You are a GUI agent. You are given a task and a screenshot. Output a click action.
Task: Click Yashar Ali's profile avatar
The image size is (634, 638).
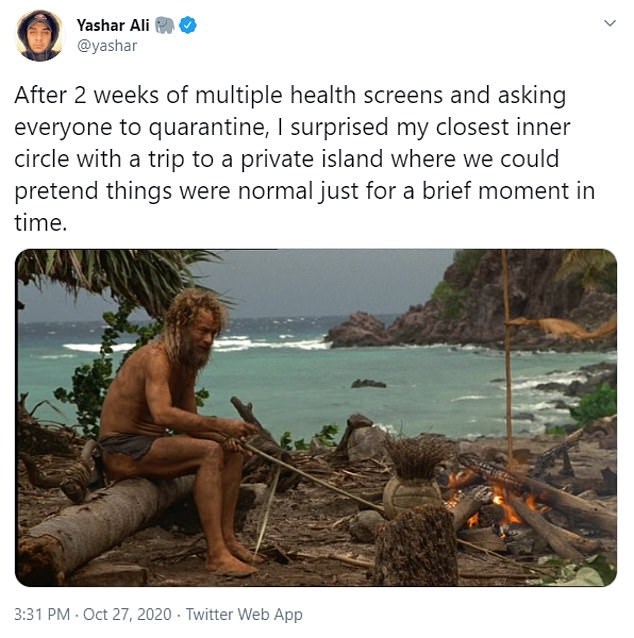40,35
